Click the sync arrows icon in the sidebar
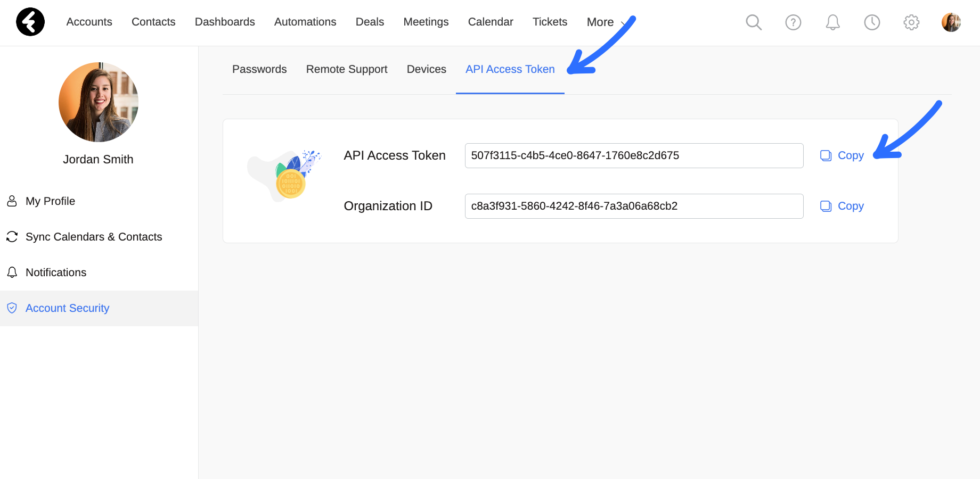This screenshot has height=479, width=980. 12,237
